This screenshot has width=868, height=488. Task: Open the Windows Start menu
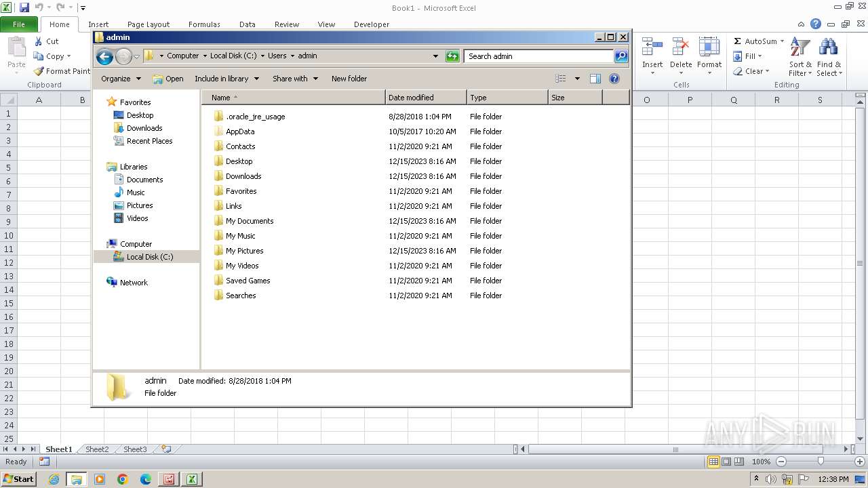click(x=18, y=479)
